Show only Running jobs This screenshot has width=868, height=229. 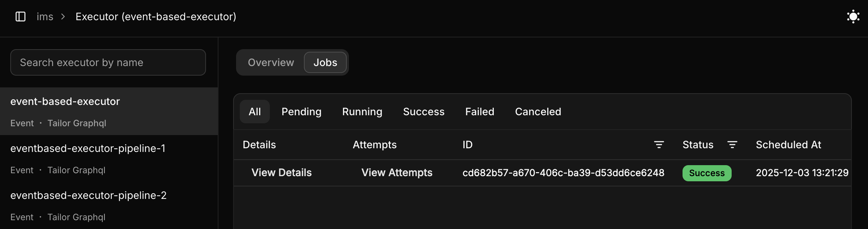pyautogui.click(x=361, y=112)
